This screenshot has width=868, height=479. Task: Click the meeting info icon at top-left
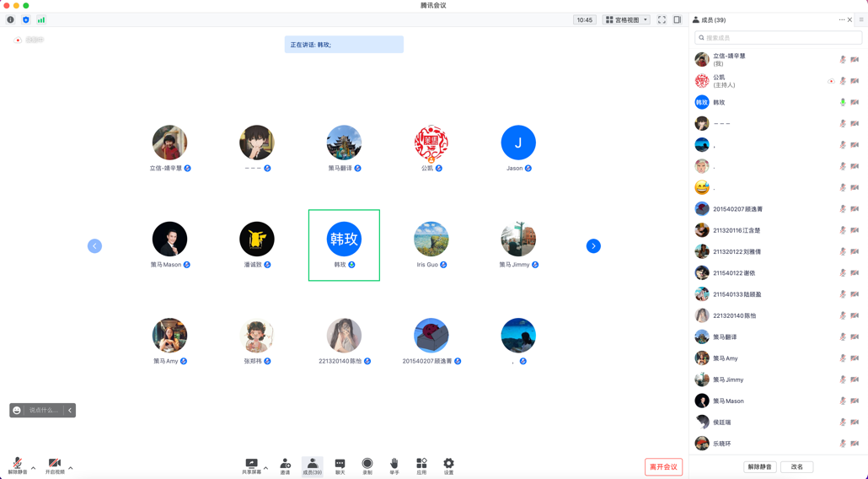10,19
